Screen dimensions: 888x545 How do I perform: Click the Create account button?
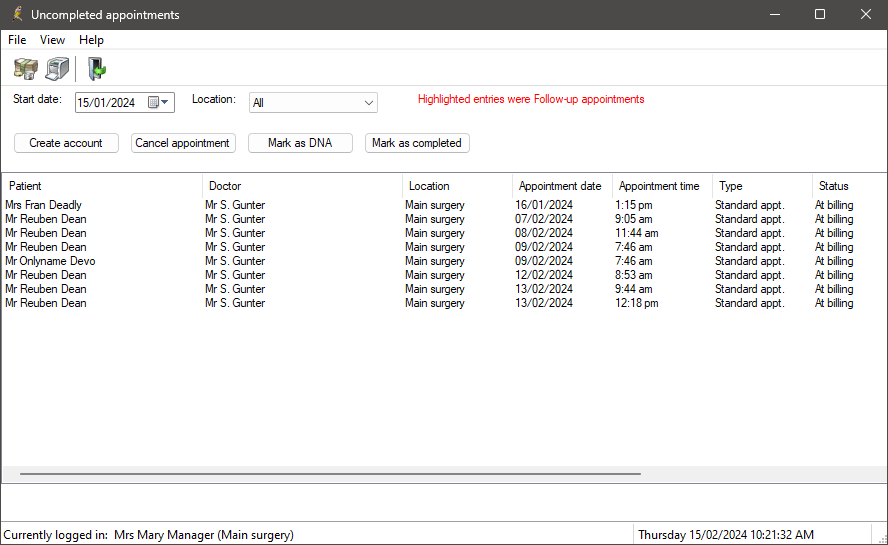(x=66, y=143)
